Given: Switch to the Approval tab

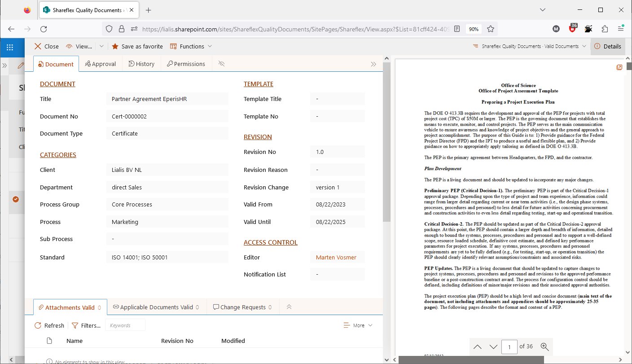Looking at the screenshot, I should 101,64.
